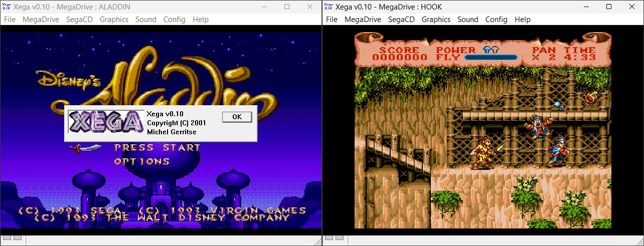Open Sound menu in ALADDIN window
The height and width of the screenshot is (246, 644).
coord(146,20)
